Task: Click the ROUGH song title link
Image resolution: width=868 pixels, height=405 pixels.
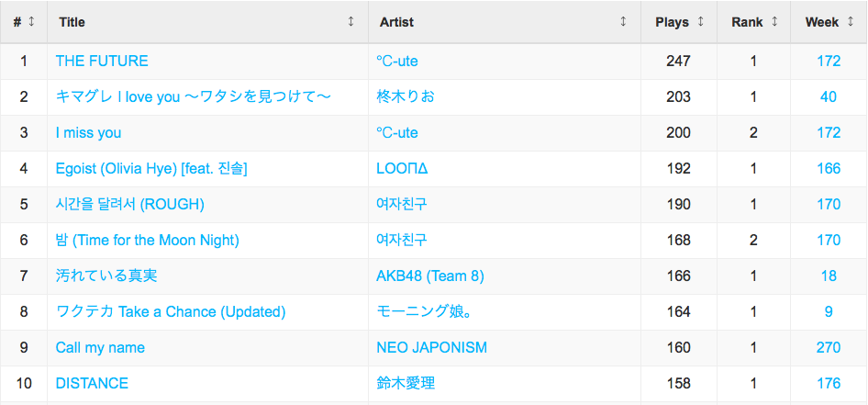Action: tap(130, 205)
